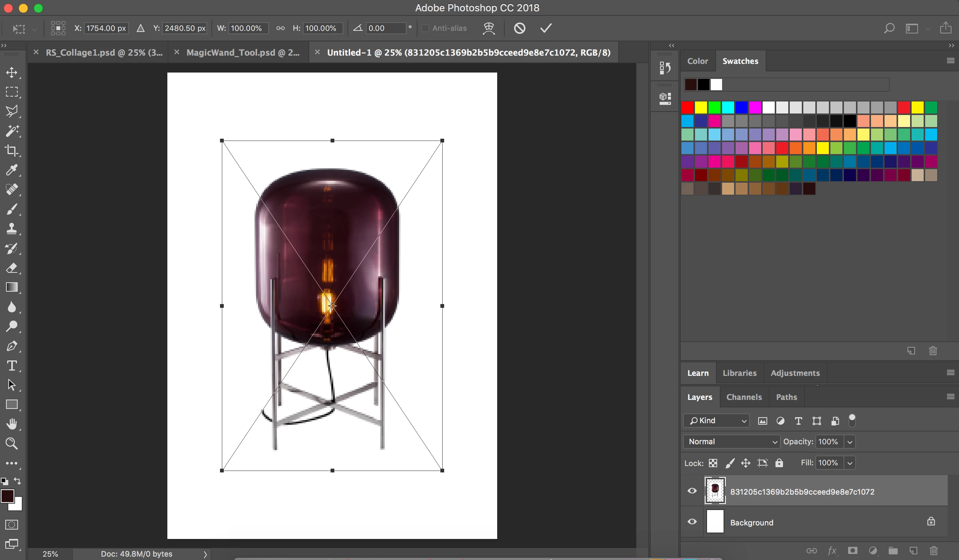The height and width of the screenshot is (560, 959).
Task: Select the Clone Stamp tool
Action: 11,229
